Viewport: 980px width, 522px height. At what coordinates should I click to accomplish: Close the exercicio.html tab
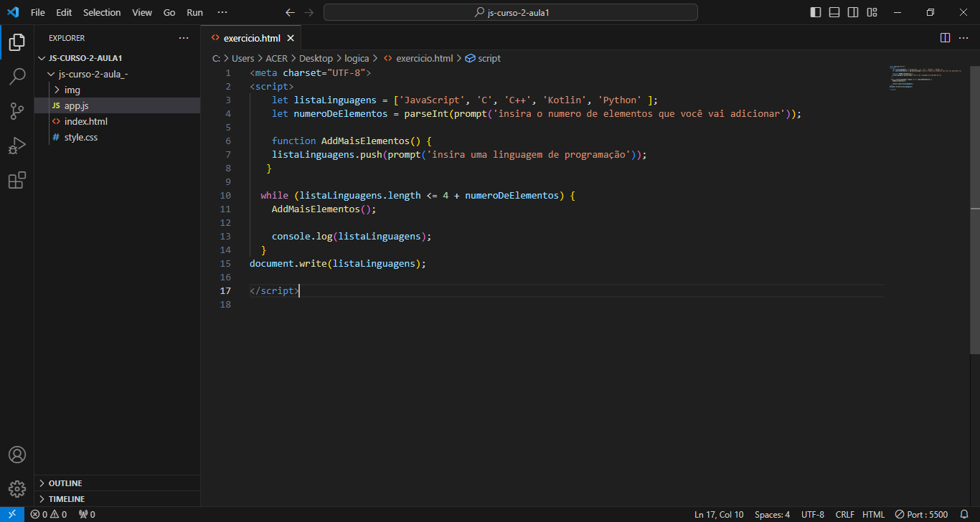(291, 38)
